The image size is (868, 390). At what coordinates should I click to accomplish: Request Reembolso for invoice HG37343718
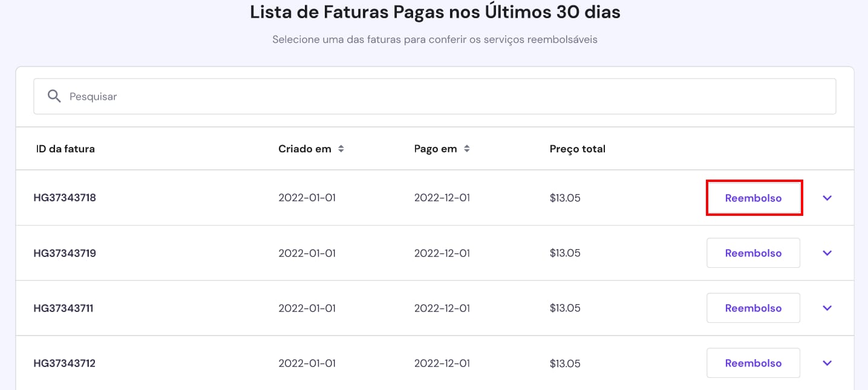pos(753,198)
